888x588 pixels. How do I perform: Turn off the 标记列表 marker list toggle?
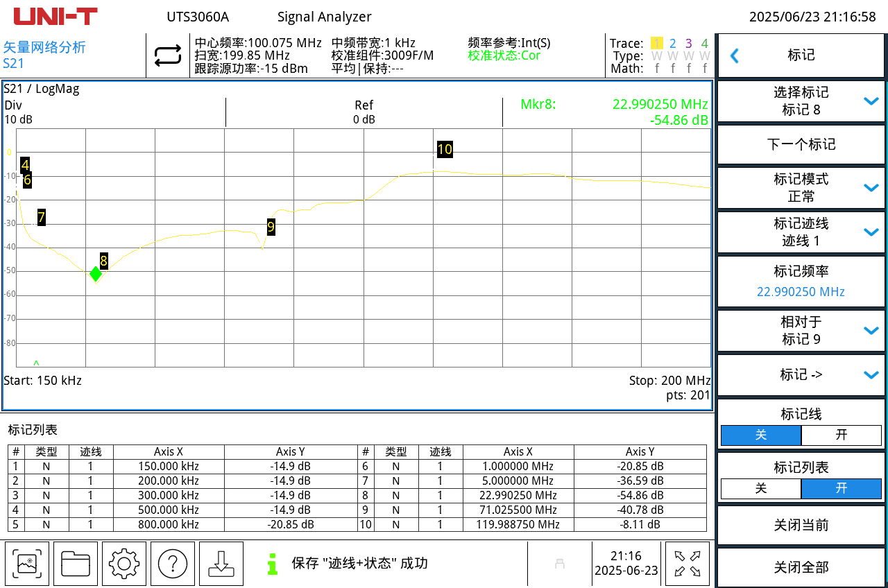tap(760, 489)
